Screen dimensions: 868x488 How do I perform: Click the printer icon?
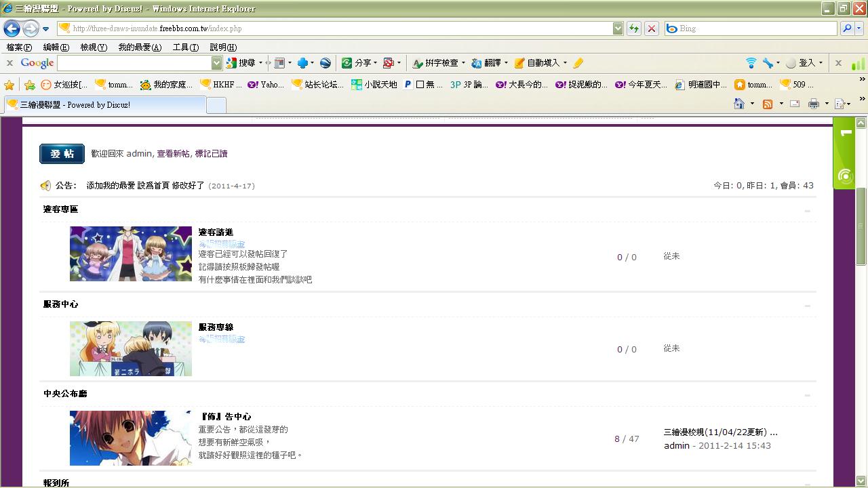tap(814, 104)
